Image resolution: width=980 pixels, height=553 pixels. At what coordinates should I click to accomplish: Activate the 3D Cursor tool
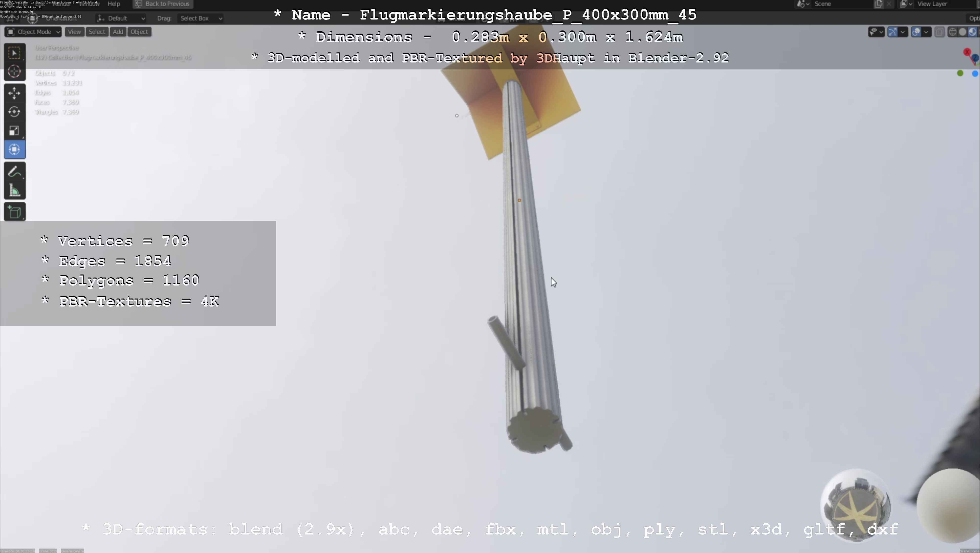[14, 71]
